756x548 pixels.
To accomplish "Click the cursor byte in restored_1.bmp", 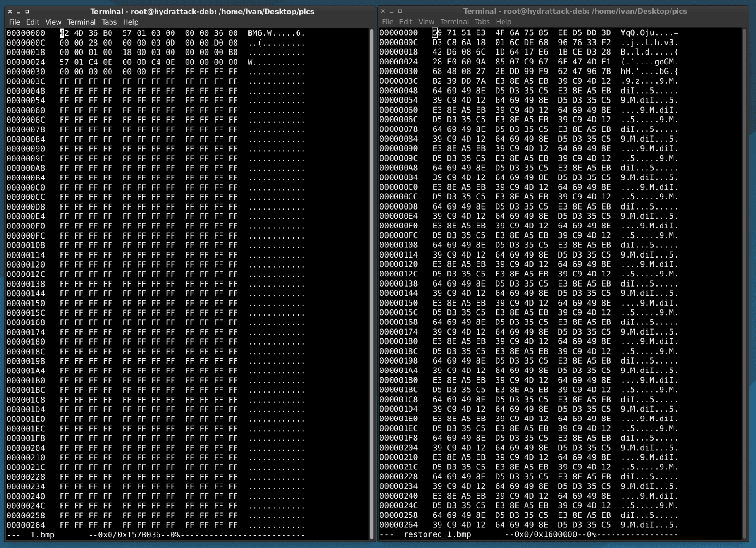I will point(435,32).
